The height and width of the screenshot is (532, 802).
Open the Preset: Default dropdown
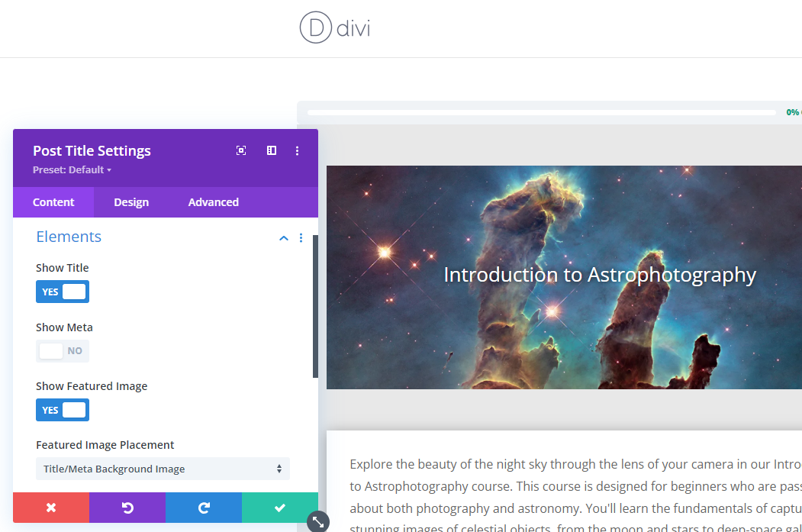coord(72,170)
